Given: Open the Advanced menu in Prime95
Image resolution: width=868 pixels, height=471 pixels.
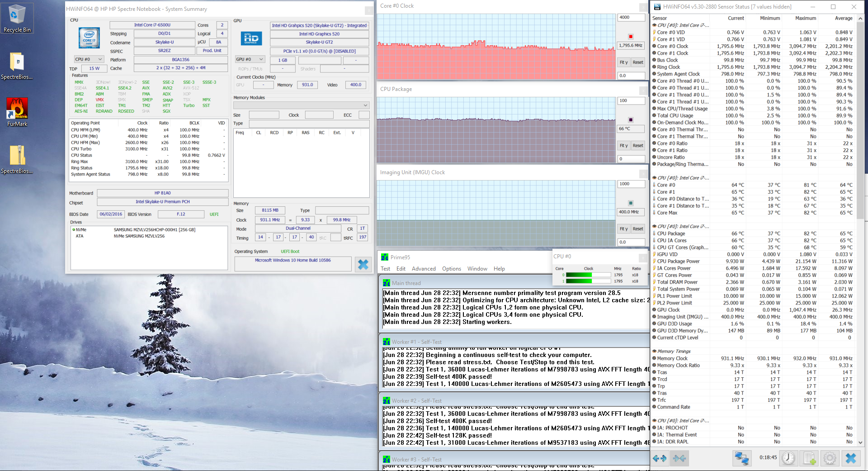Looking at the screenshot, I should coord(424,269).
